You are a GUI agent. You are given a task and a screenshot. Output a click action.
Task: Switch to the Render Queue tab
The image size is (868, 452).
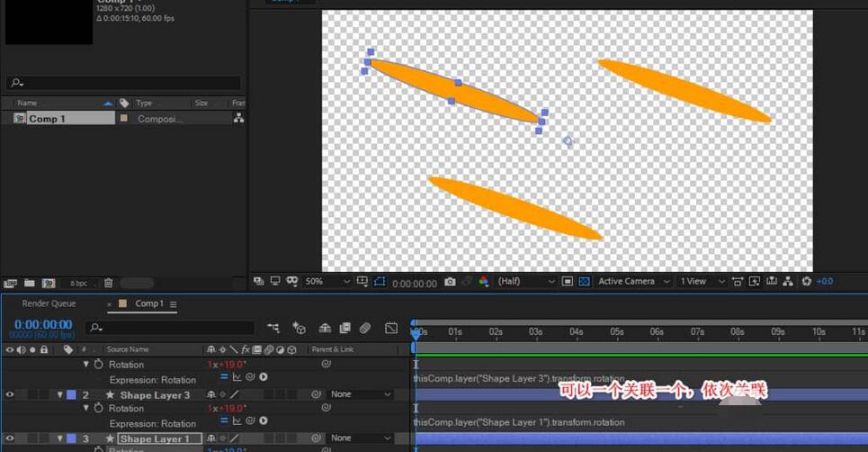[49, 304]
